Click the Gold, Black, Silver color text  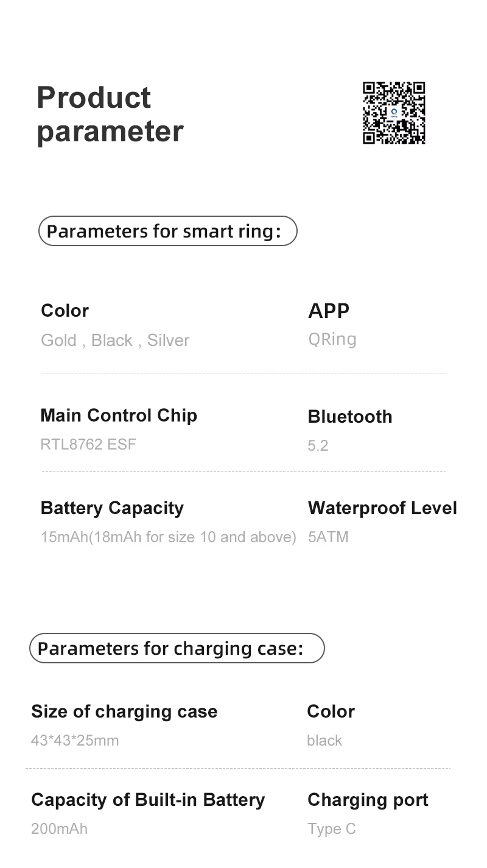click(x=115, y=340)
